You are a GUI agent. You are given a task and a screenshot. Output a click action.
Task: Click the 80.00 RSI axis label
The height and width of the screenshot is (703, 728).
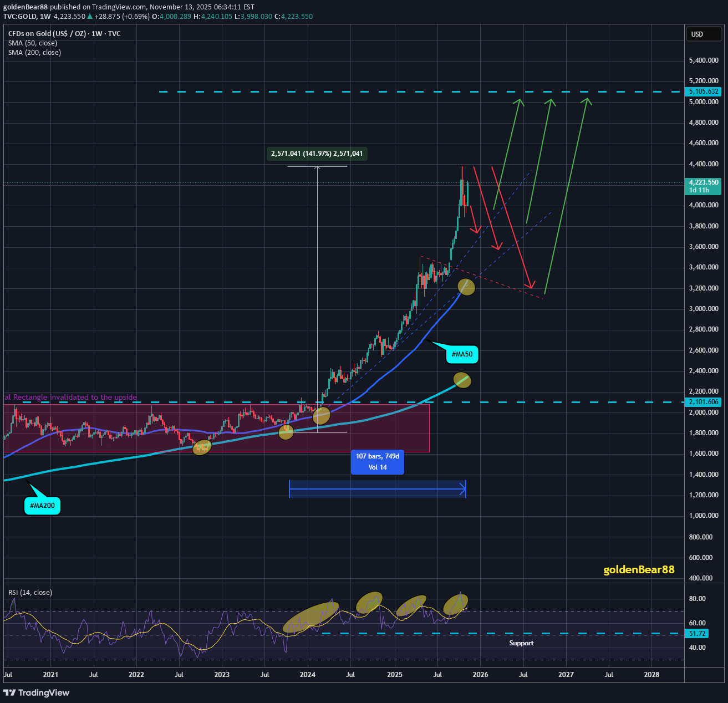698,599
